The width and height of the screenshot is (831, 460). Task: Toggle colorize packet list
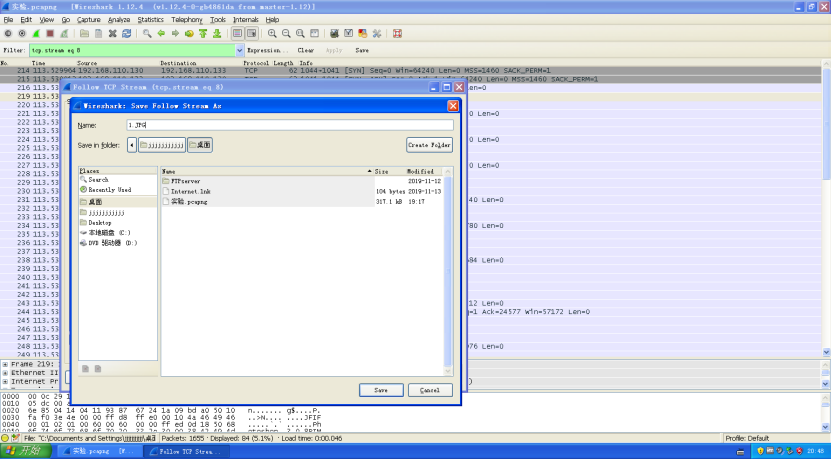[x=237, y=33]
